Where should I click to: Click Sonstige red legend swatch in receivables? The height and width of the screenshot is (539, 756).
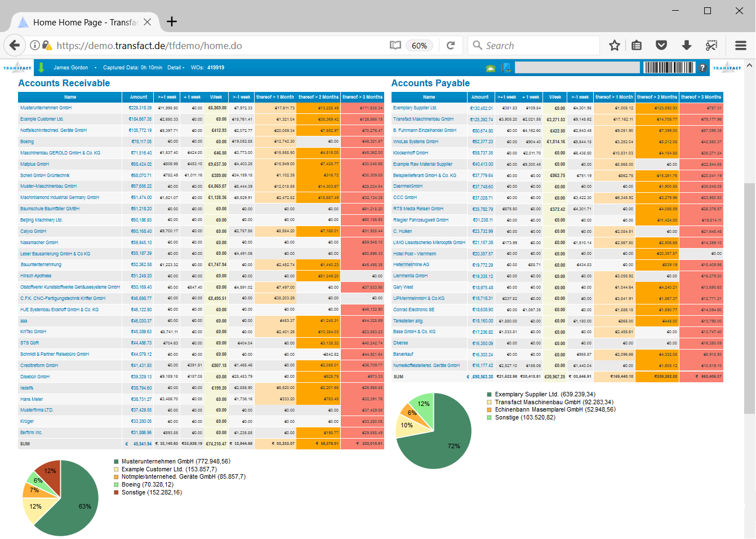pyautogui.click(x=116, y=492)
